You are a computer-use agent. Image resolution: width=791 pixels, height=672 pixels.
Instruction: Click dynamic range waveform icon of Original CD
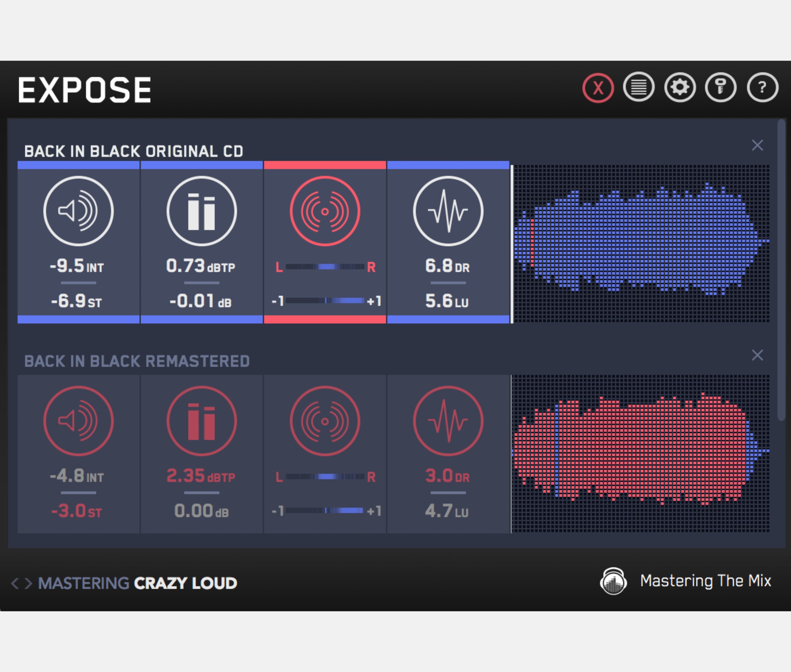point(448,211)
